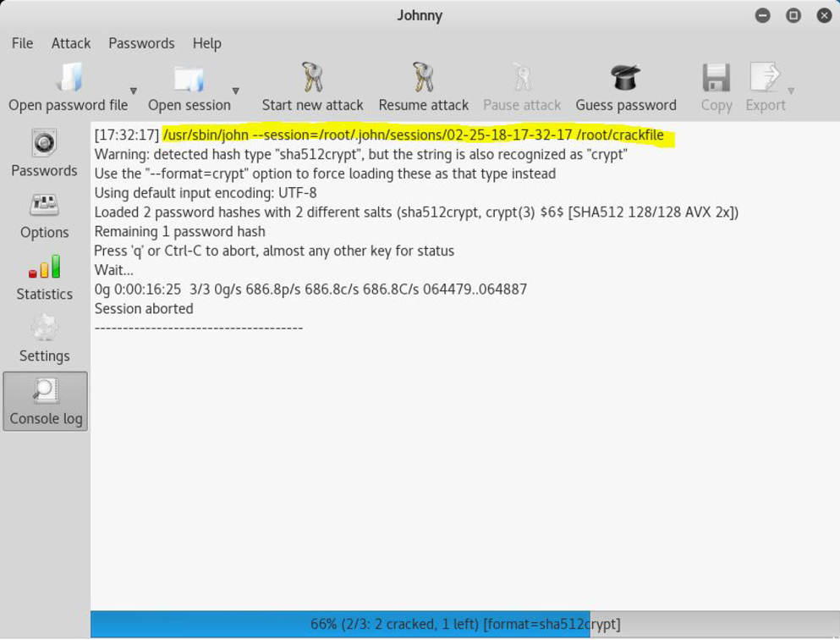This screenshot has width=840, height=640.
Task: Open Guess password top hat icon
Action: coord(626,78)
